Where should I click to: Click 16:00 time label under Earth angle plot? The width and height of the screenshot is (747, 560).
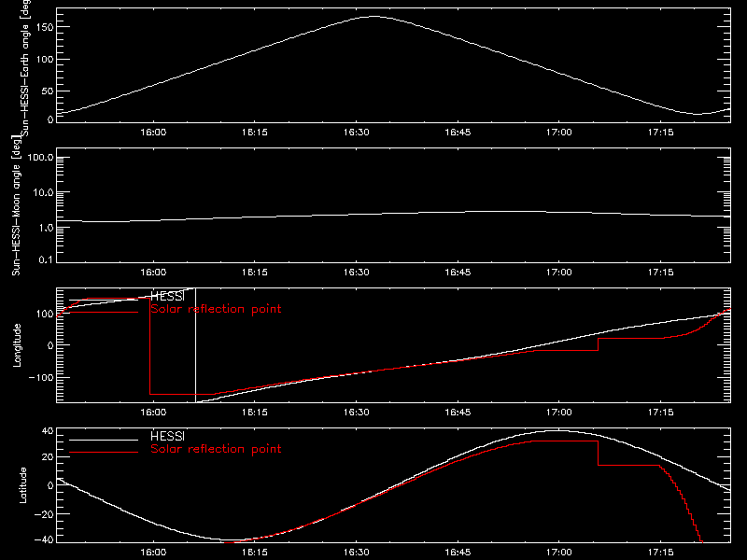(153, 132)
